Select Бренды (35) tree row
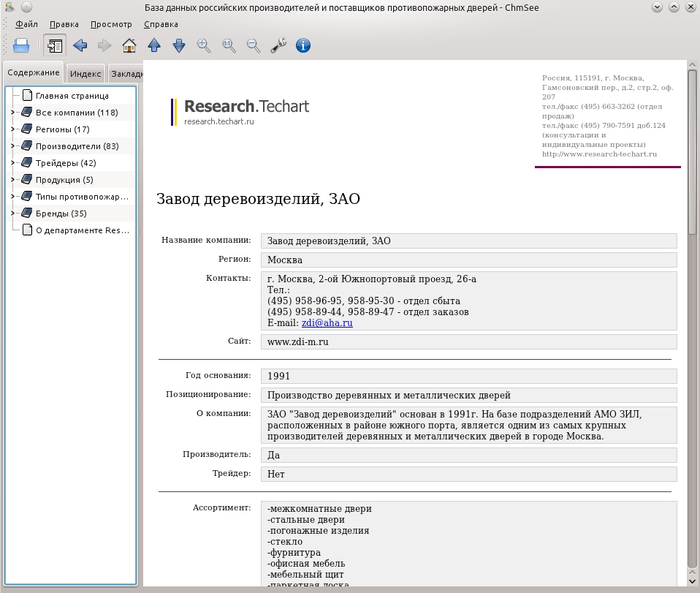This screenshot has width=700, height=593. pos(71,214)
